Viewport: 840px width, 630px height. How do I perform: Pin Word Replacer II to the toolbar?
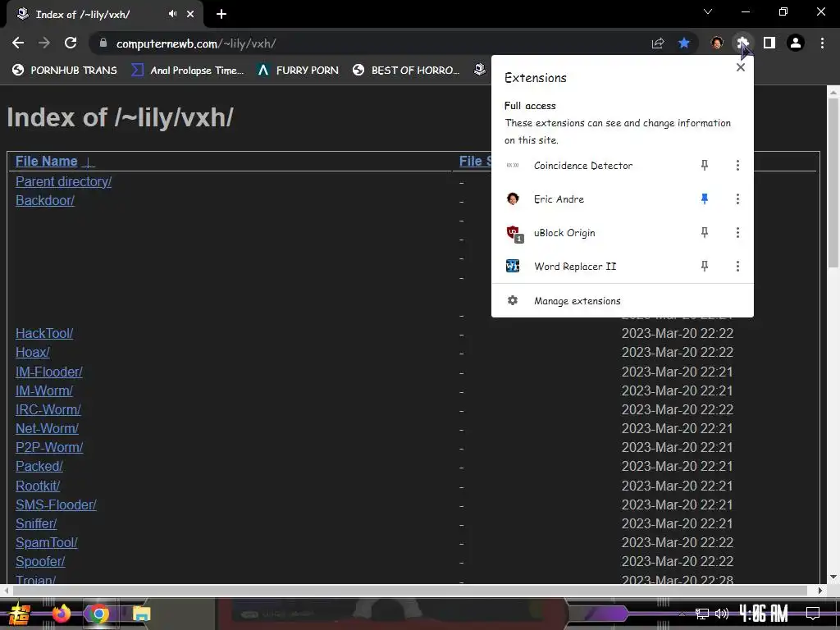click(705, 267)
